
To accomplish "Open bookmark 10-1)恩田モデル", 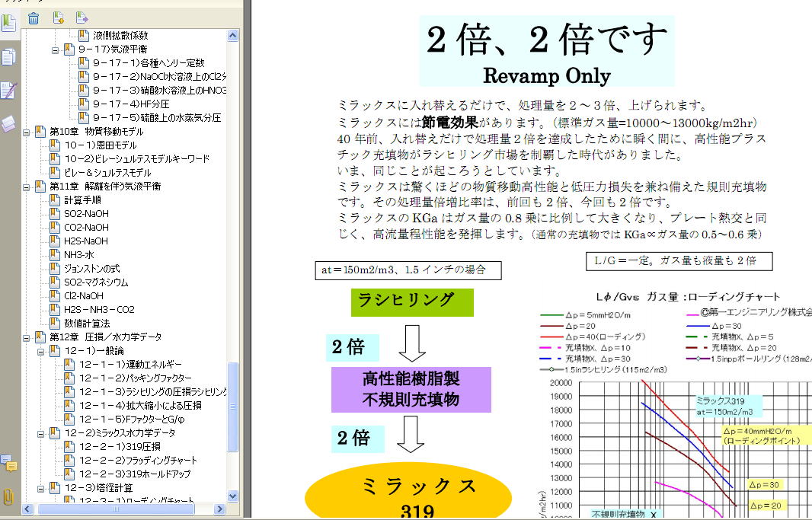I will [101, 145].
